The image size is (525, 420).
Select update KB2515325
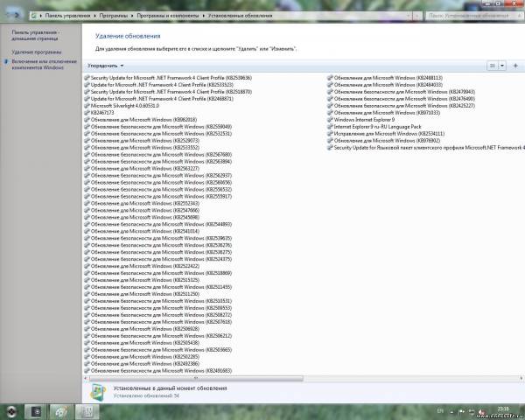click(142, 280)
